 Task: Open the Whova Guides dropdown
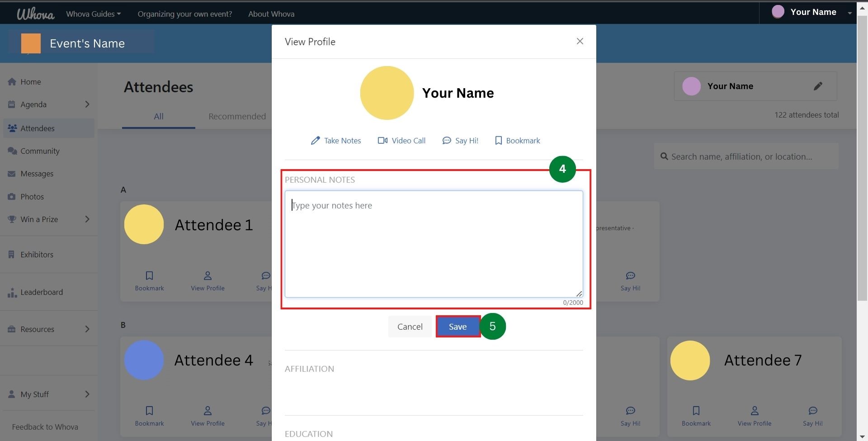(93, 14)
